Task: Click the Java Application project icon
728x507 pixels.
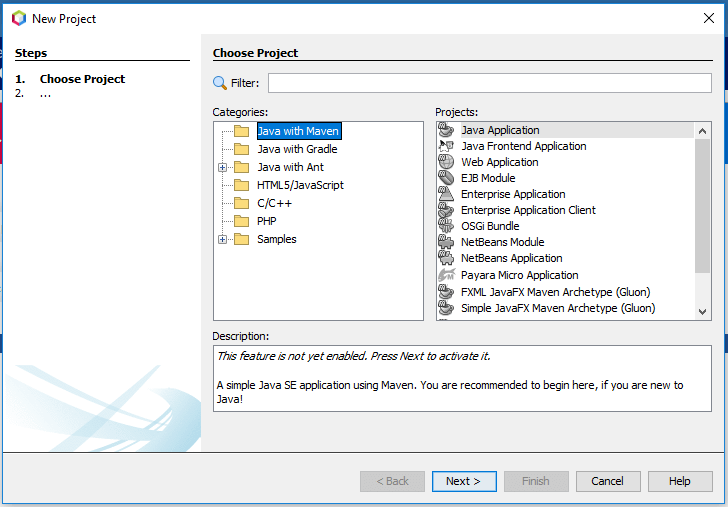Action: [446, 130]
